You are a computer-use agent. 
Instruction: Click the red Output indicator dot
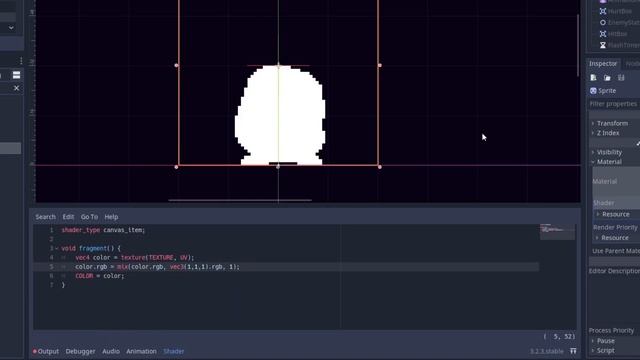[35, 351]
